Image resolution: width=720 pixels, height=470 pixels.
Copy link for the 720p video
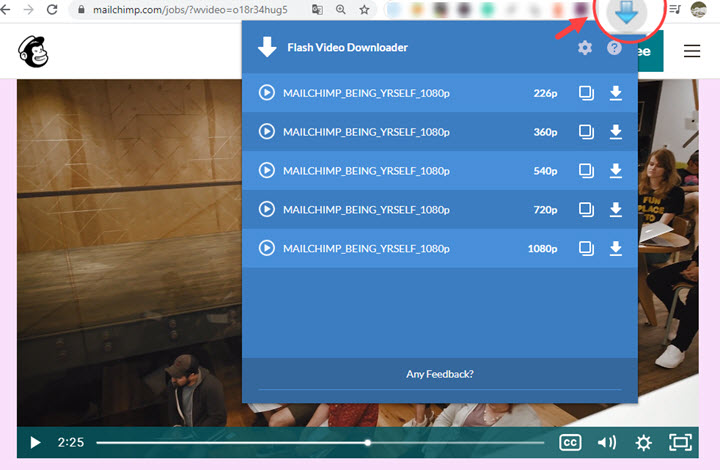pyautogui.click(x=586, y=210)
